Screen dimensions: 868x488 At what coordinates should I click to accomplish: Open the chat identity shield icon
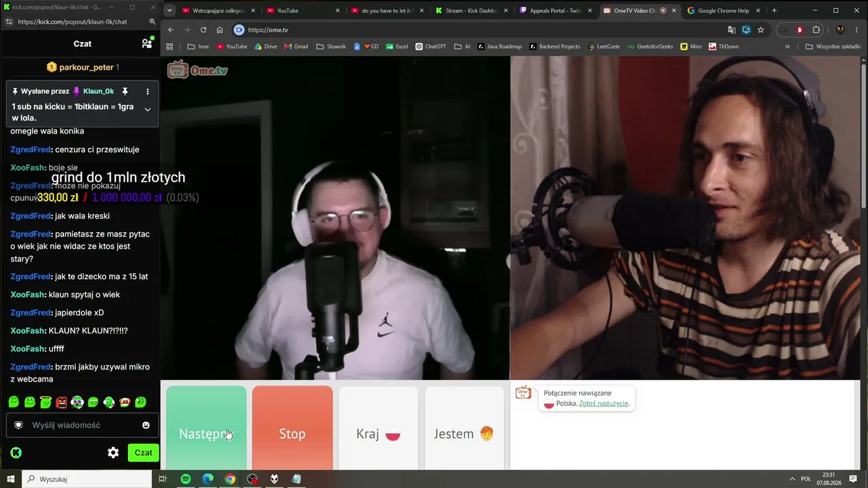19,425
